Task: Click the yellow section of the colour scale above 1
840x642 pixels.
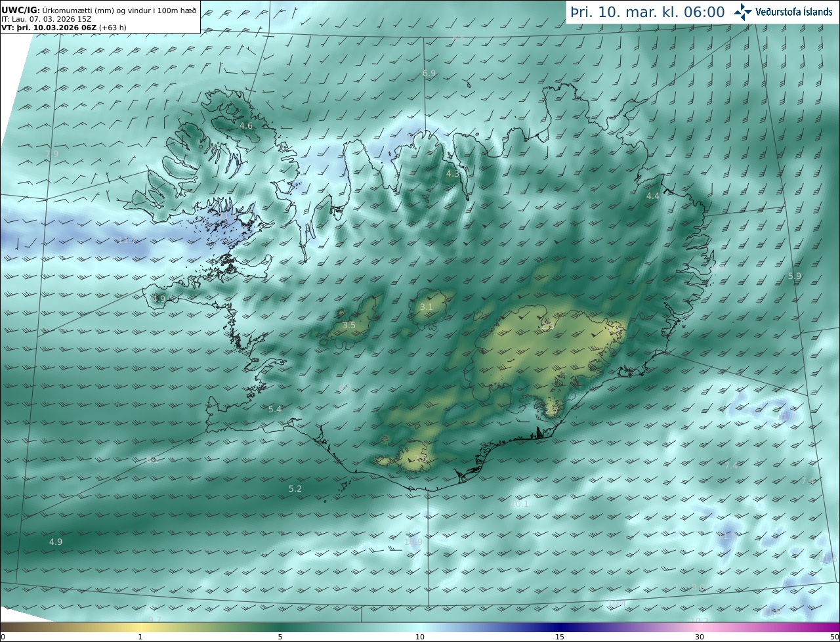Action: [x=140, y=627]
